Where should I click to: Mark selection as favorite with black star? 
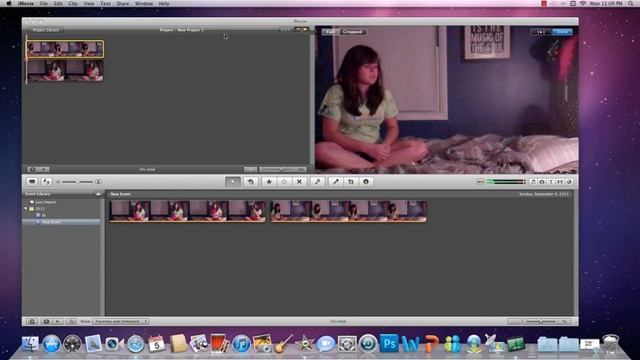click(x=269, y=182)
